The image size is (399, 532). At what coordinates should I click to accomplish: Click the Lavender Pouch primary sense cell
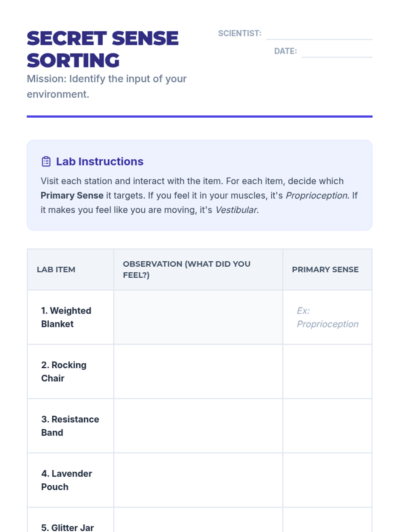[327, 480]
